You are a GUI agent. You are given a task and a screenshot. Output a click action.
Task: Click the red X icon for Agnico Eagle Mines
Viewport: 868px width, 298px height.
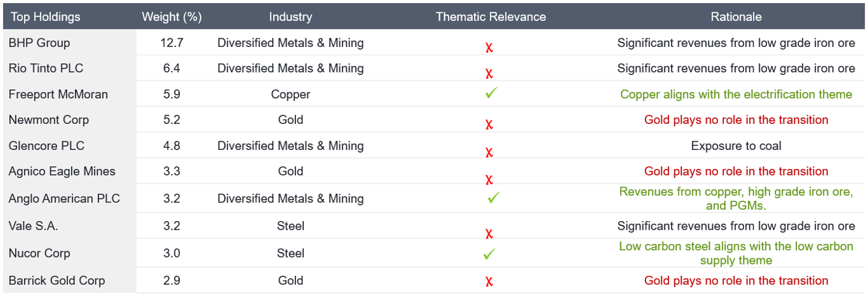coord(488,179)
